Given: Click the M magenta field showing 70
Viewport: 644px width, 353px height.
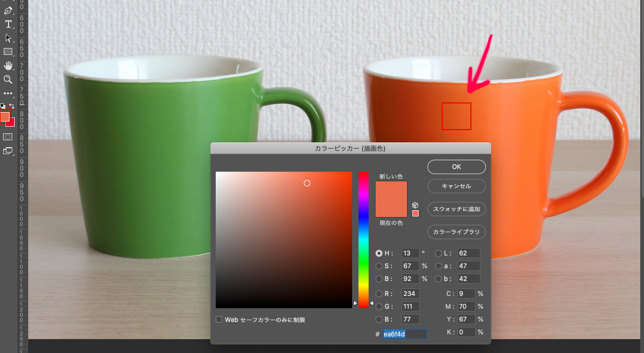Looking at the screenshot, I should 466,307.
